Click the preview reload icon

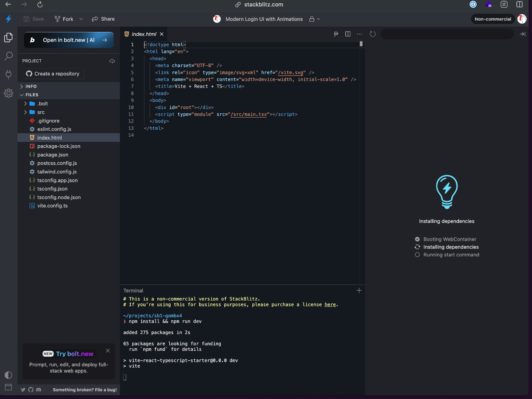pyautogui.click(x=373, y=34)
